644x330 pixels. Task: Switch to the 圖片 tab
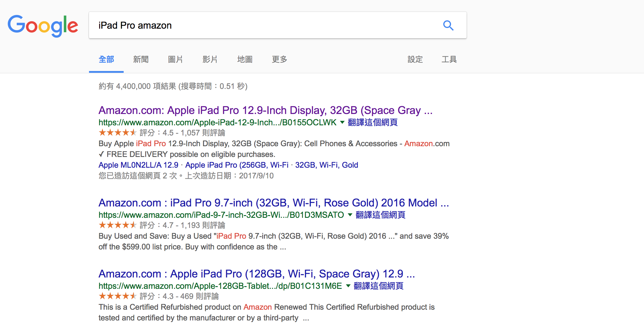pyautogui.click(x=175, y=59)
